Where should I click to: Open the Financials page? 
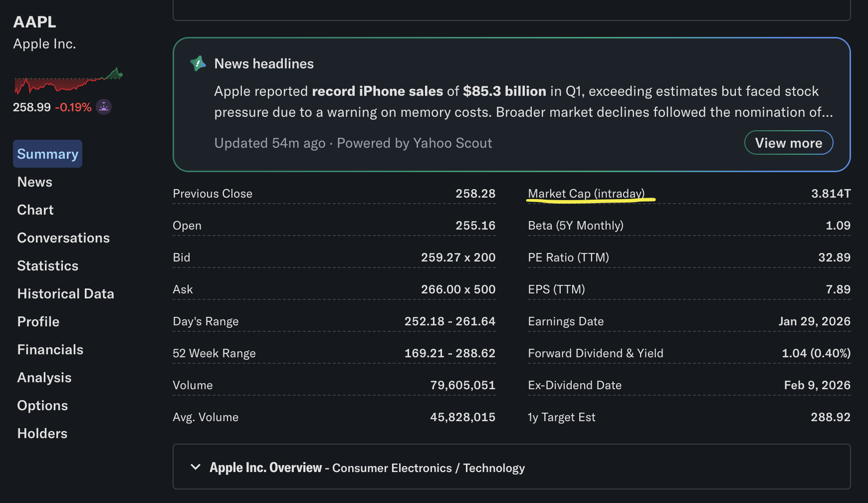click(x=50, y=349)
